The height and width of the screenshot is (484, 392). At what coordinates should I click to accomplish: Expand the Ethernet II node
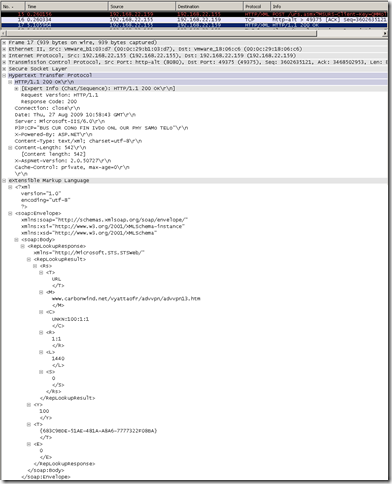[4, 49]
